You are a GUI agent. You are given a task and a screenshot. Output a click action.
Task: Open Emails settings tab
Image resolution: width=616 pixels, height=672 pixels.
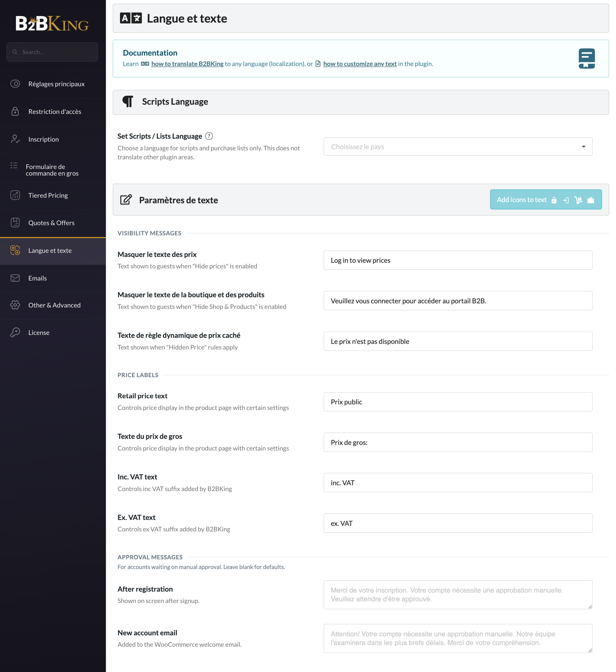point(53,278)
